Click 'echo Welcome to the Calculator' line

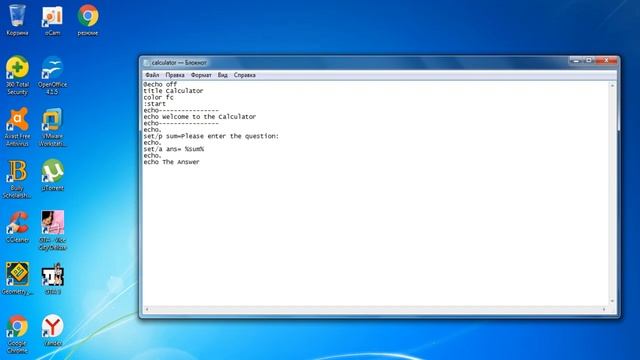200,117
